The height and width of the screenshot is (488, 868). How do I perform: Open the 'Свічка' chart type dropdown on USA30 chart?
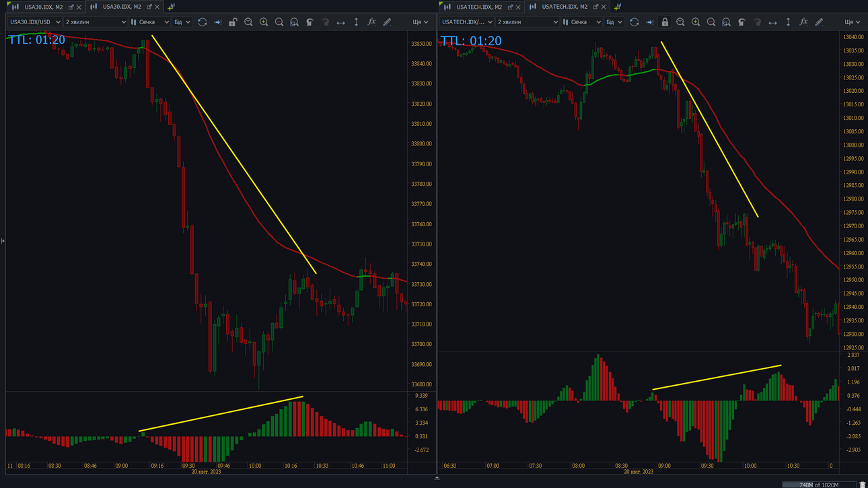coord(149,22)
